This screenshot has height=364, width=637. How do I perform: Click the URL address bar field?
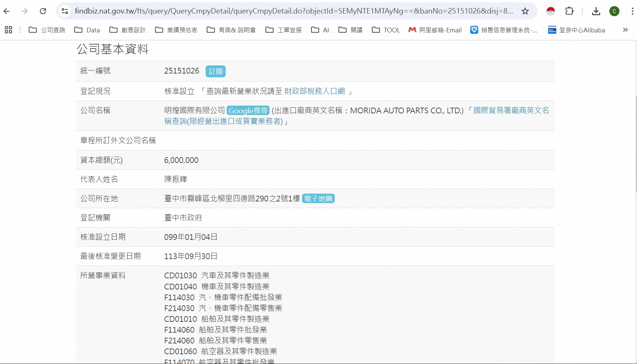tap(293, 11)
